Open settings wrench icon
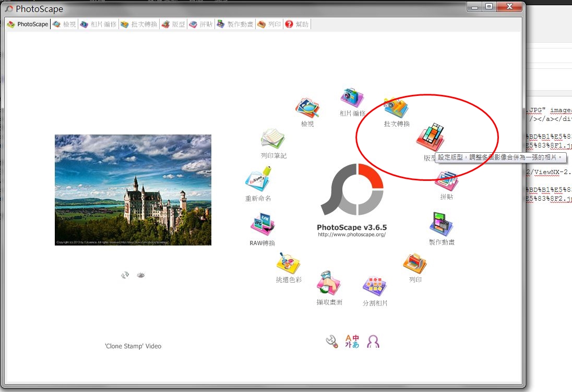The height and width of the screenshot is (392, 572). tap(332, 341)
